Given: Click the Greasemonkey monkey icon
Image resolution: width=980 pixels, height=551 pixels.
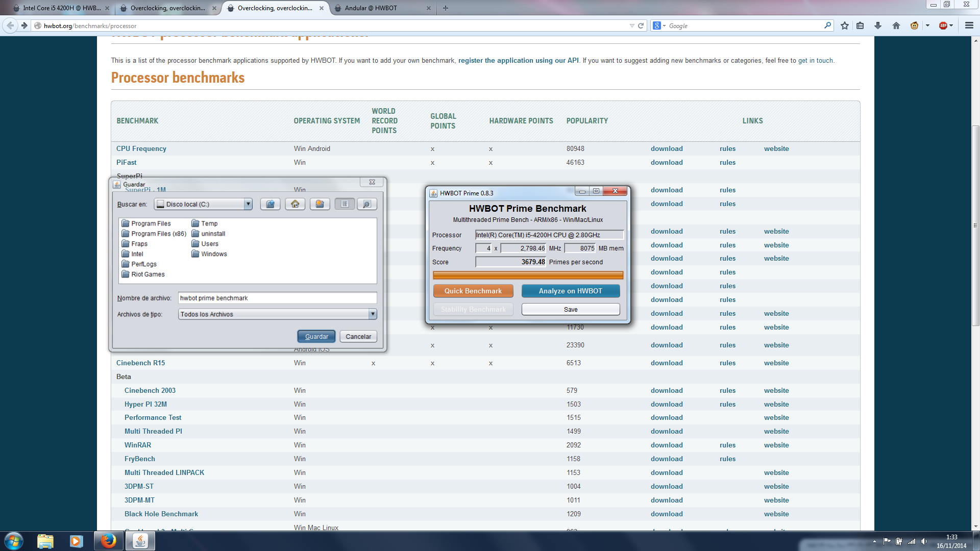Looking at the screenshot, I should [x=914, y=26].
